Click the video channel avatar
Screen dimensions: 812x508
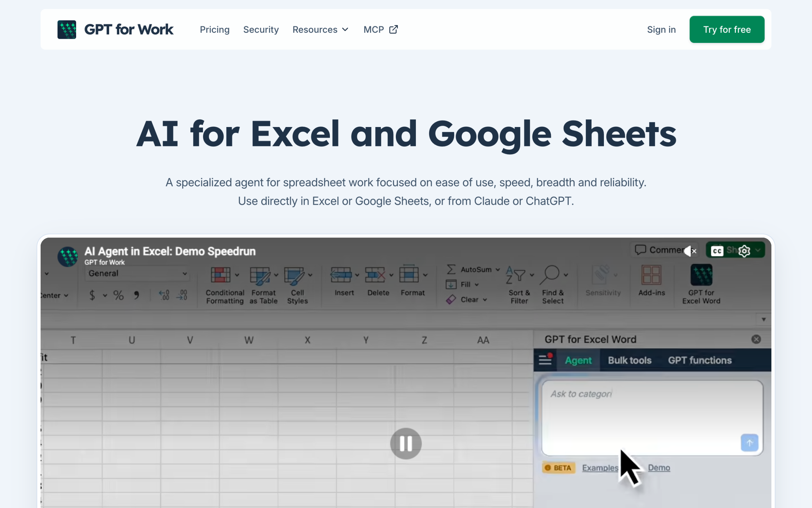[68, 257]
